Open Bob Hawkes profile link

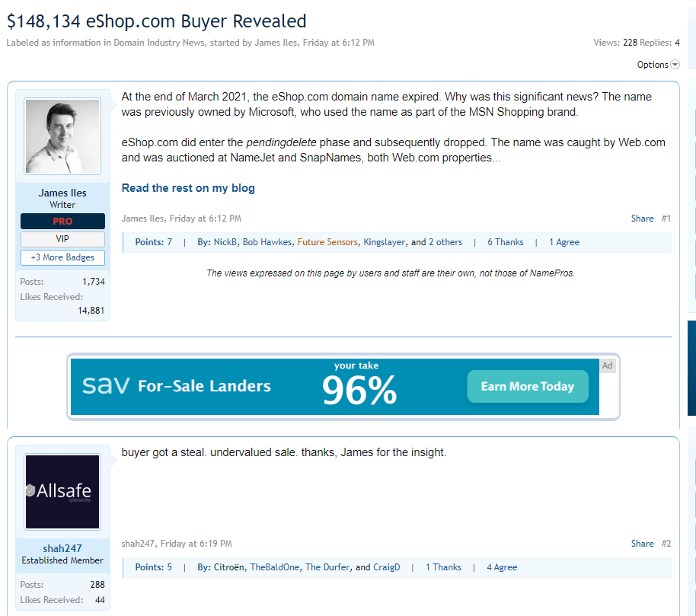[267, 242]
